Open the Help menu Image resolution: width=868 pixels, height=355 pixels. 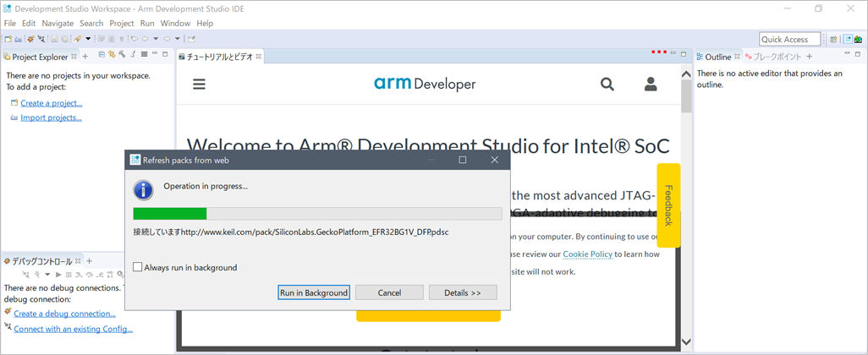tap(205, 23)
